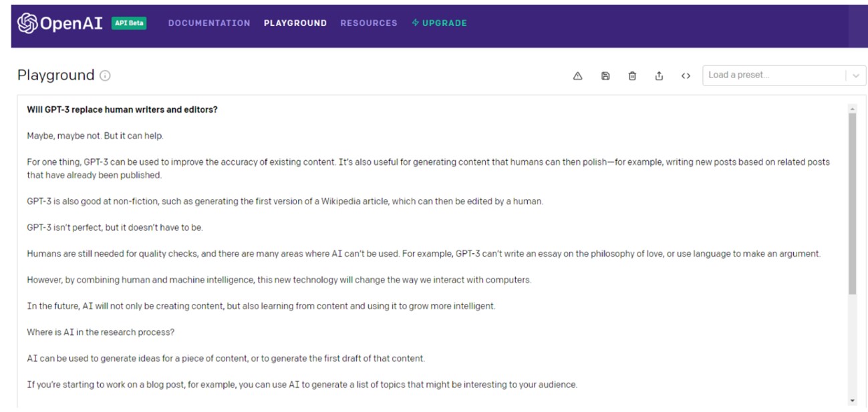Click the OpenAI logo
Viewport: 868px width, 412px height.
60,23
